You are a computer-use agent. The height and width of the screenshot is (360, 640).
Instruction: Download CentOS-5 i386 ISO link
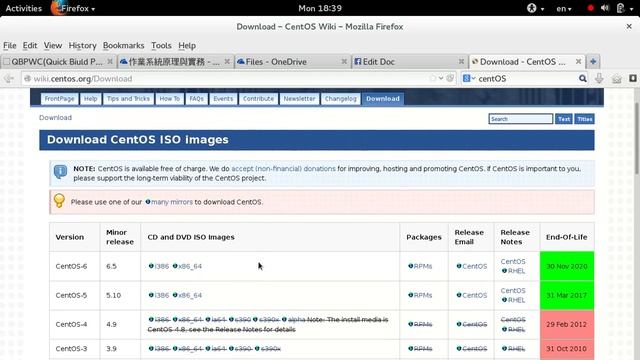[x=159, y=295]
